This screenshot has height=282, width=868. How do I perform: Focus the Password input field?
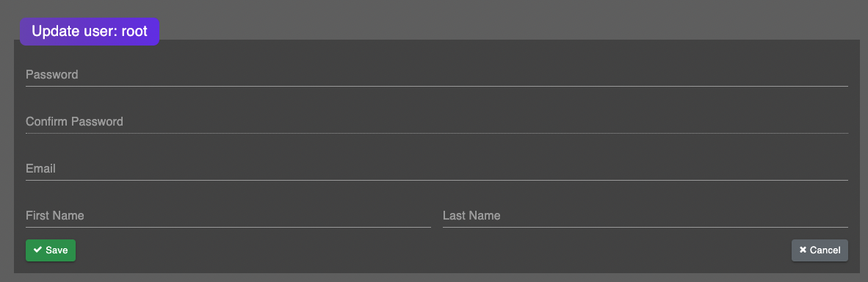pos(437,75)
